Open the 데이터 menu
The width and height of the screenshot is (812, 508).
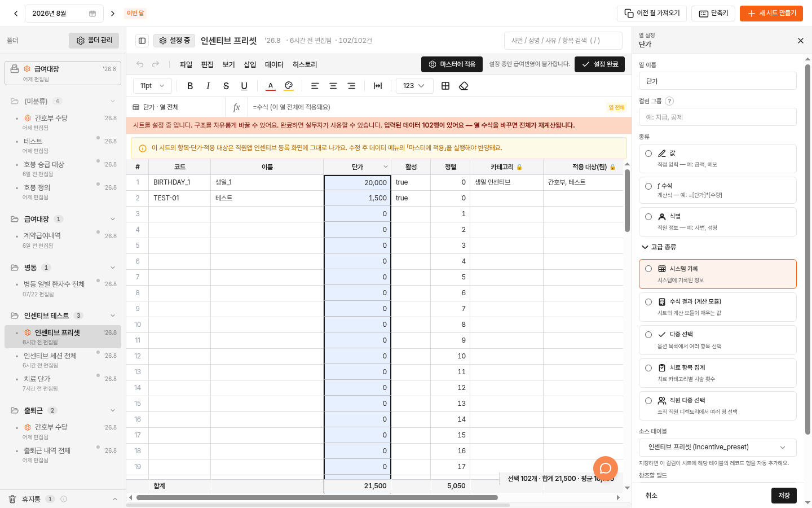tap(274, 64)
